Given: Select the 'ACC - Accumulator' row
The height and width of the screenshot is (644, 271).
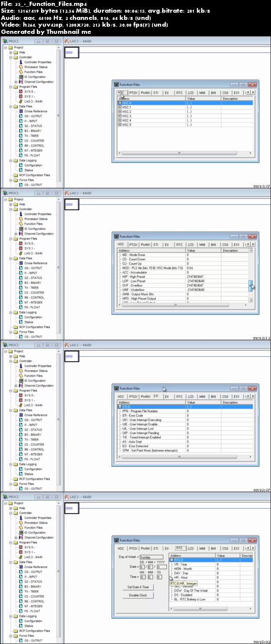Looking at the screenshot, I should point(183,272).
